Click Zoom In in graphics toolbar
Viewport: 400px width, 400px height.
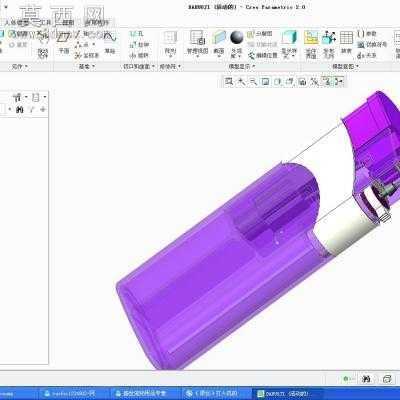click(241, 81)
